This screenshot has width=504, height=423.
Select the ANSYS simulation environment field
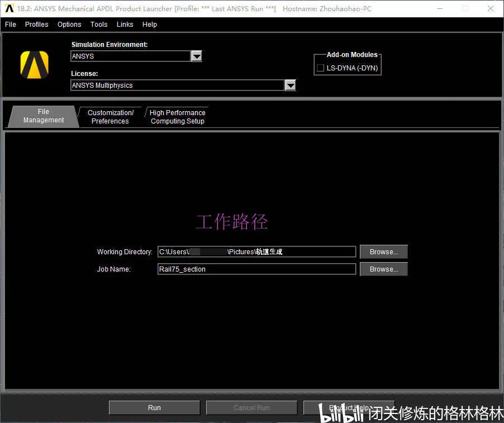131,56
